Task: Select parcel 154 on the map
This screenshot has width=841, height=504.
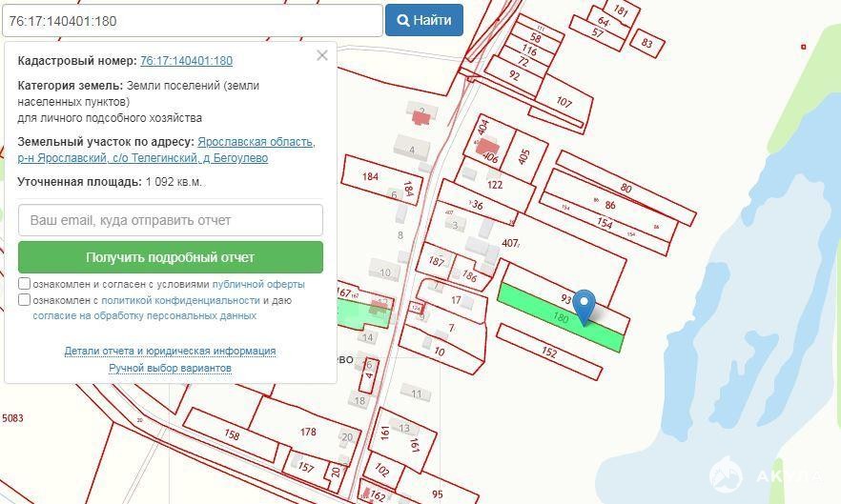Action: pyautogui.click(x=605, y=223)
